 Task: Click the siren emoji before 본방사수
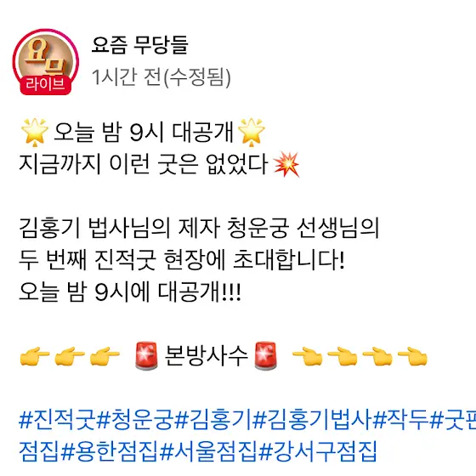146,356
